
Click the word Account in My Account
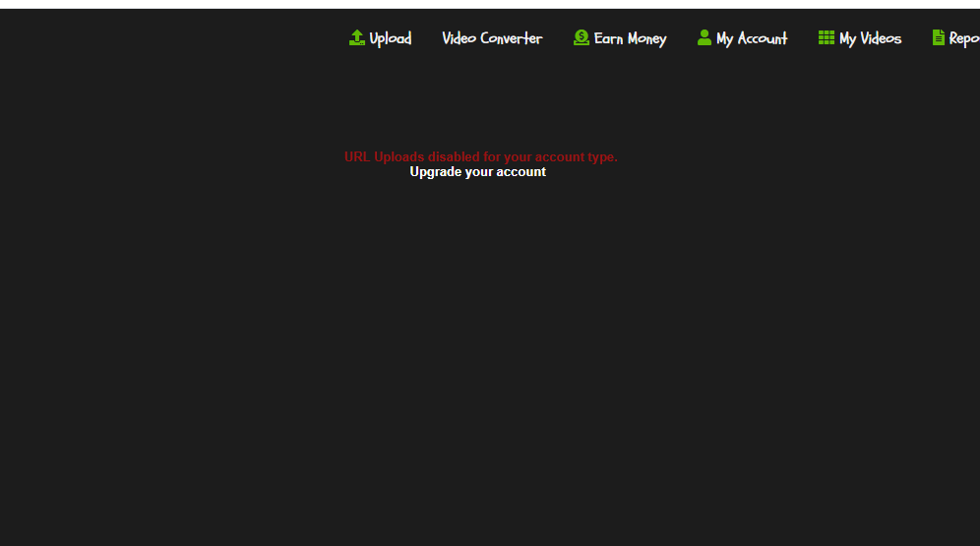[x=763, y=38]
